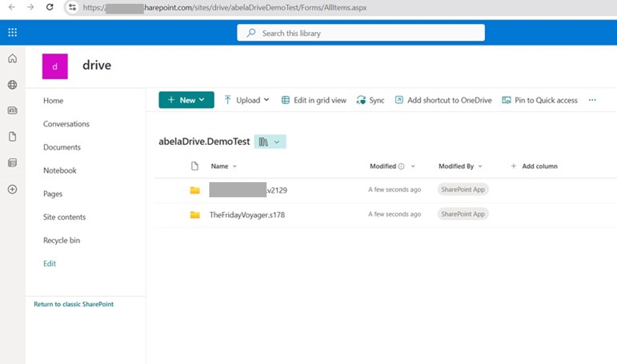The width and height of the screenshot is (617, 364).
Task: Click the magnifier icon in search box
Action: pos(251,33)
